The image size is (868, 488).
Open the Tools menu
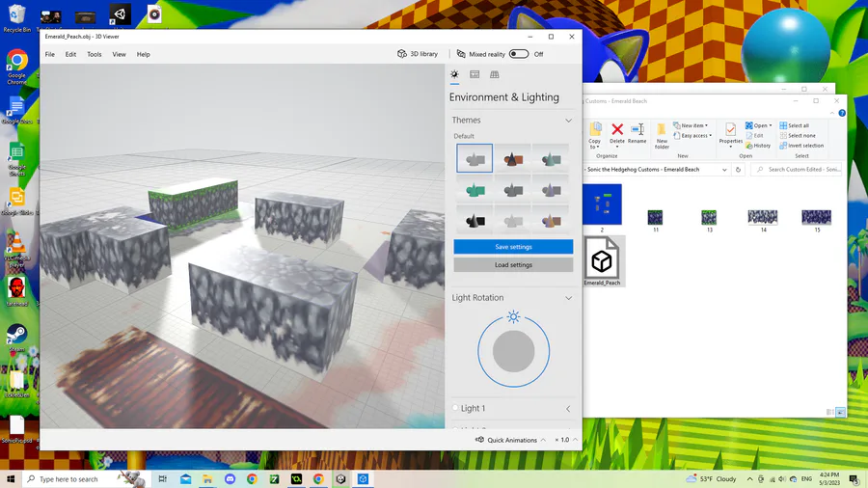point(95,54)
